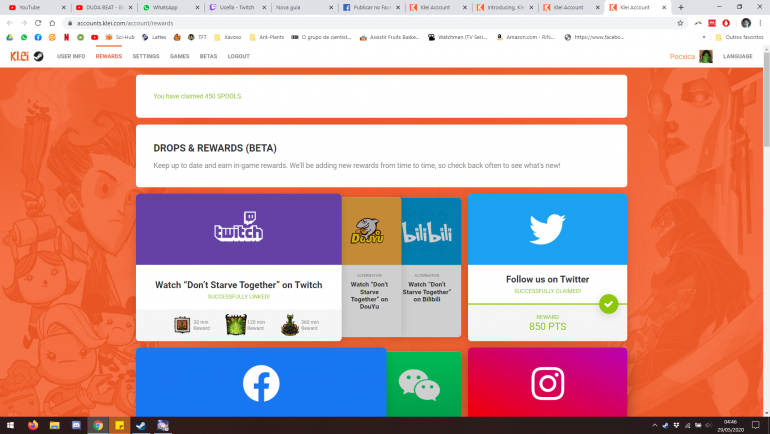Image resolution: width=770 pixels, height=434 pixels.
Task: Click Pocxica user avatar
Action: tap(706, 56)
